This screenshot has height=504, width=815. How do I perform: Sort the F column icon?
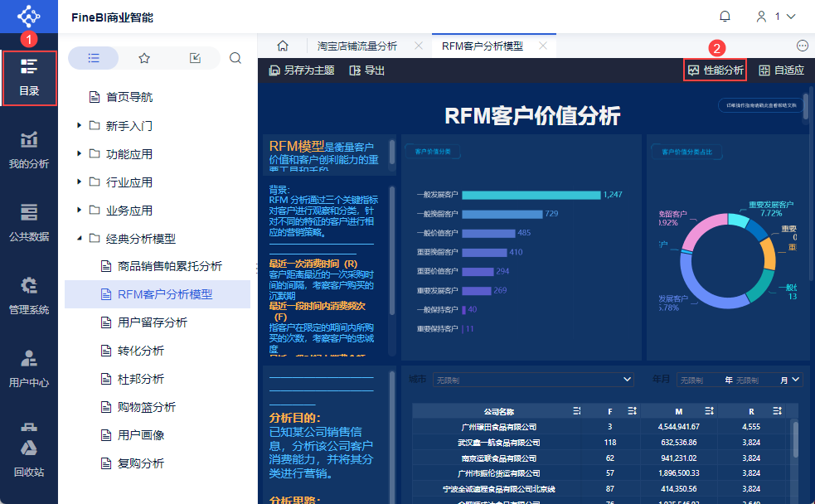tap(632, 411)
